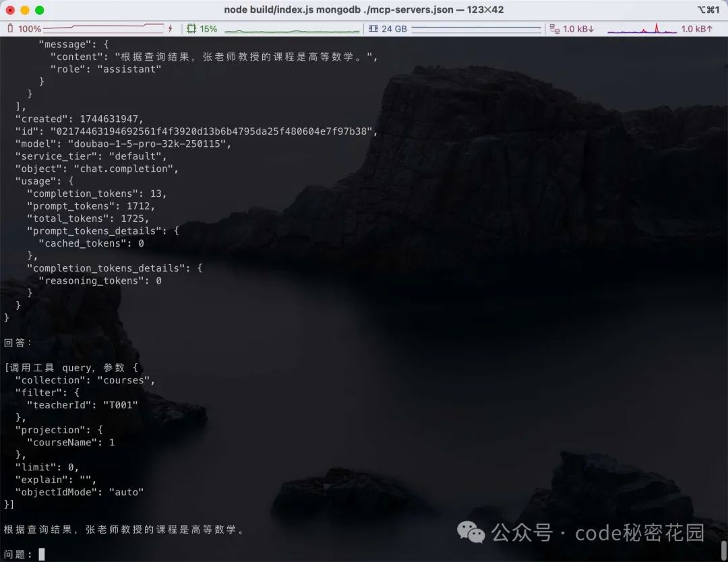Click the '"prompt_tokens": 1712' line
Screen dimensions: 728x562
(x=91, y=206)
